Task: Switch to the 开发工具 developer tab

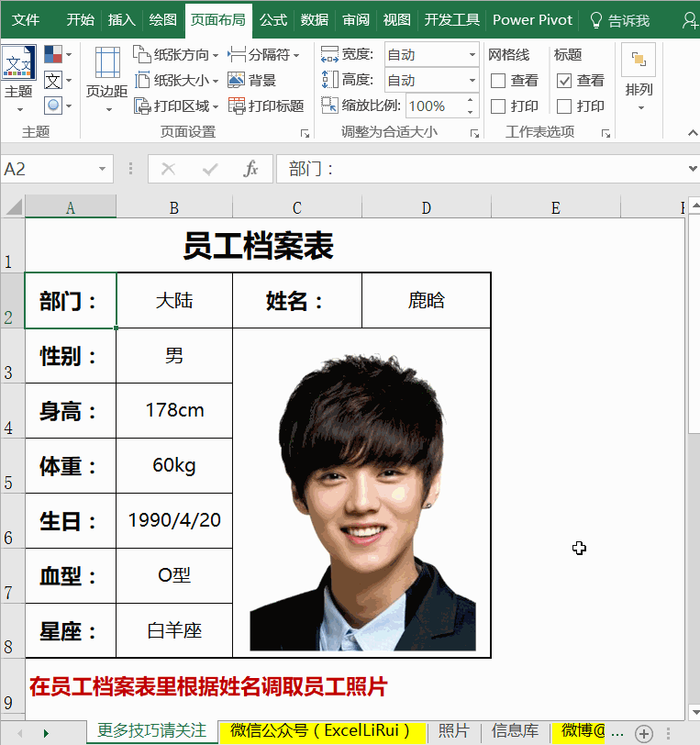Action: [x=452, y=20]
